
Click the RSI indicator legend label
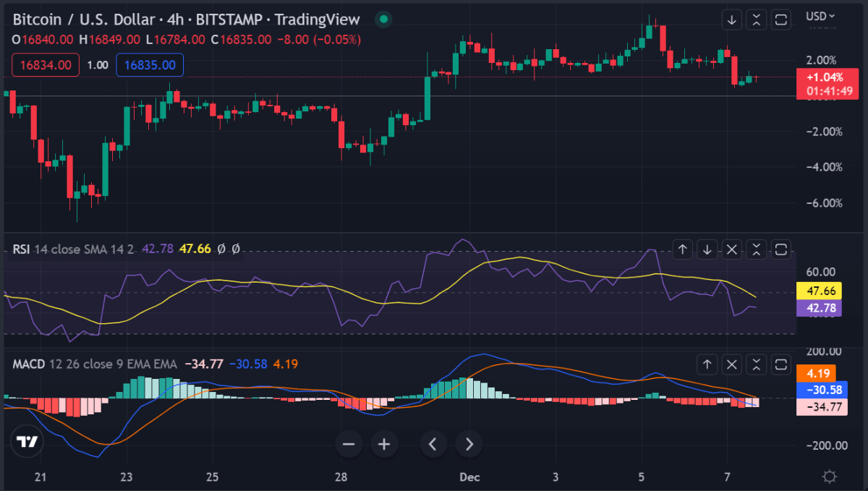(21, 249)
